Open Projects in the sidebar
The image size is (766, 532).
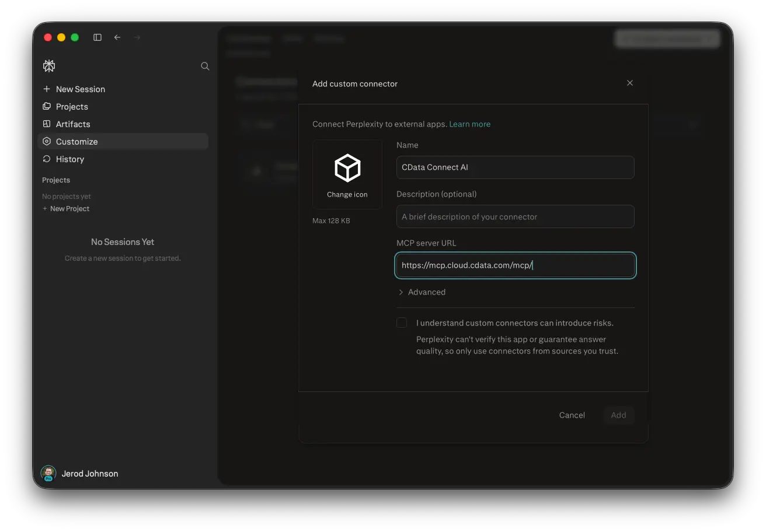123,107
